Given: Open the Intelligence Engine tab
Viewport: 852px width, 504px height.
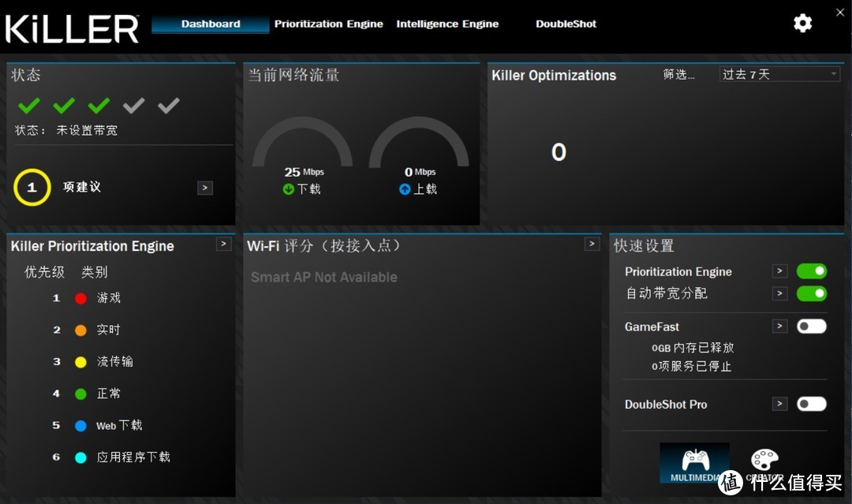Looking at the screenshot, I should point(447,24).
